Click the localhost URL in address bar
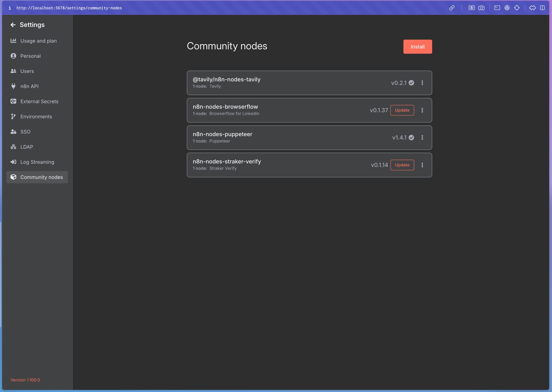 [x=69, y=8]
